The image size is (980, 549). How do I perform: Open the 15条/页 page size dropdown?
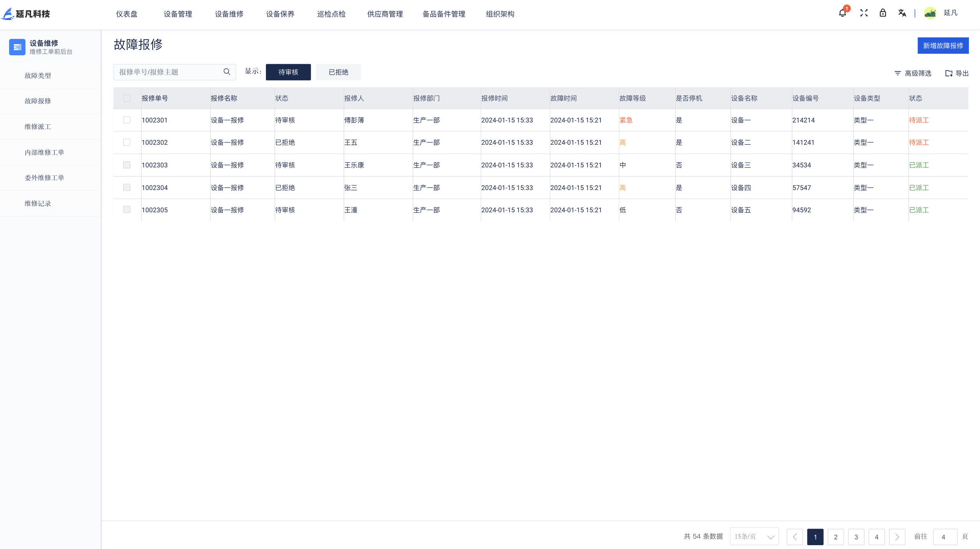pos(754,536)
